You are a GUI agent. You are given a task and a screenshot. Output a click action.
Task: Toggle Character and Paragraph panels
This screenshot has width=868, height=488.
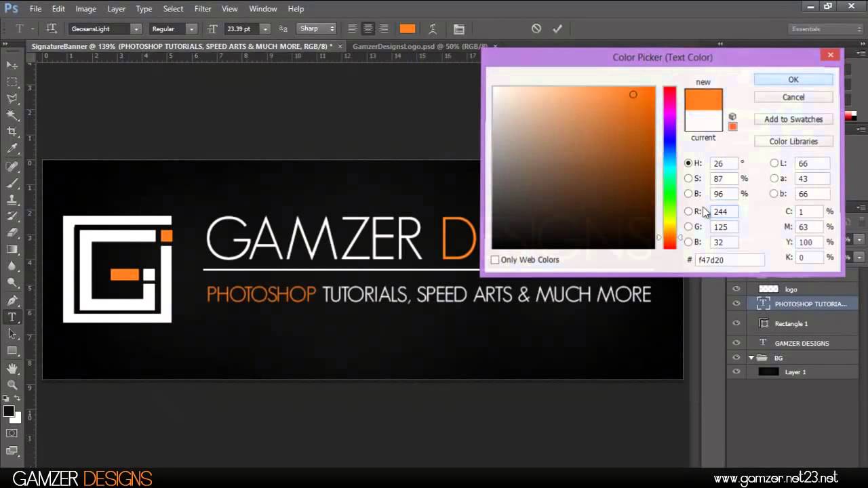pos(459,28)
